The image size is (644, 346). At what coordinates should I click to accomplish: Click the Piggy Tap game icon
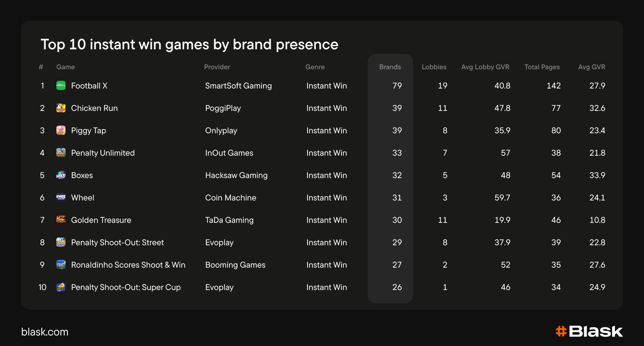pyautogui.click(x=61, y=130)
